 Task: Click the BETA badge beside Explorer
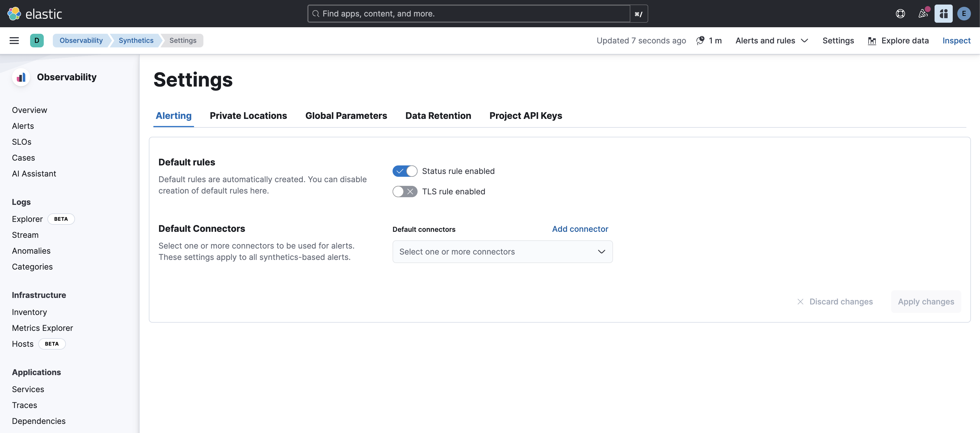click(61, 219)
